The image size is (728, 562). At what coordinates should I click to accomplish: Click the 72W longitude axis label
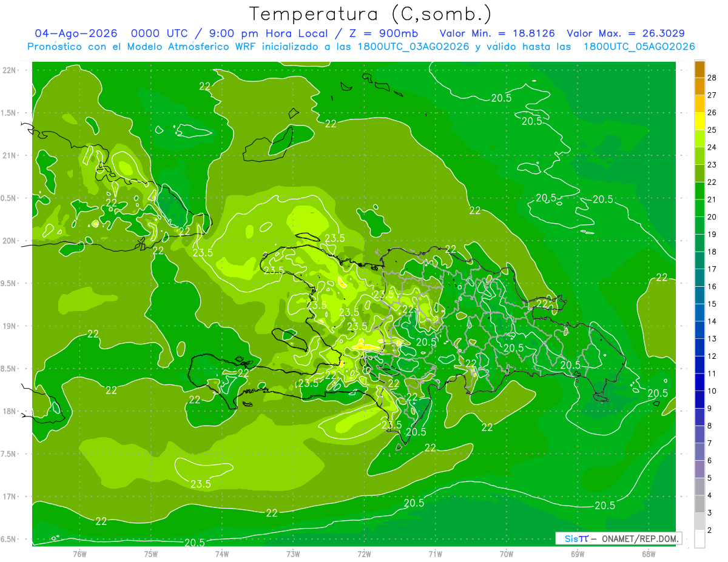(x=364, y=554)
